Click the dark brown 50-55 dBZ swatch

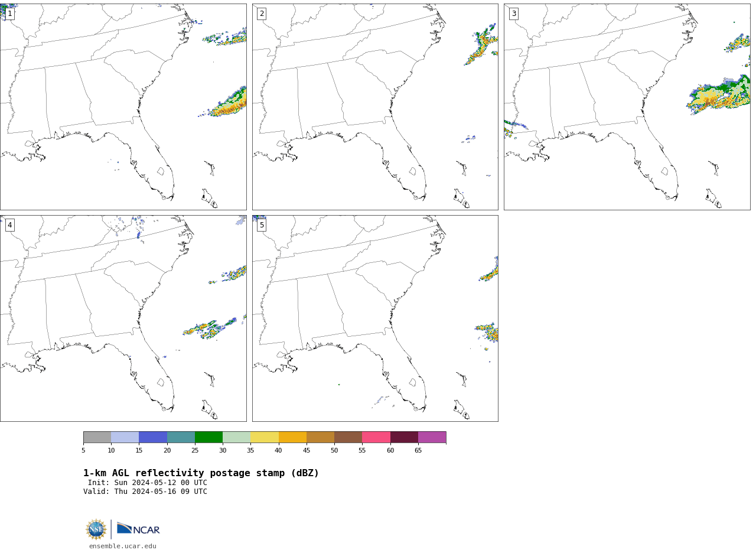tap(348, 437)
